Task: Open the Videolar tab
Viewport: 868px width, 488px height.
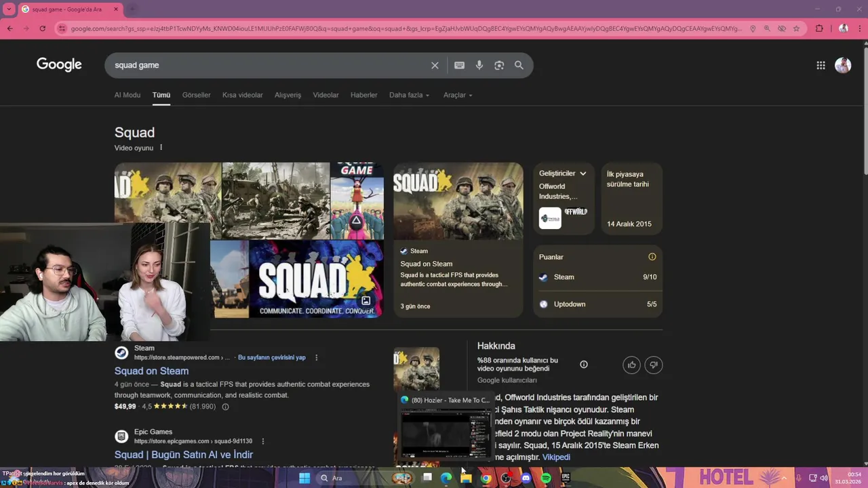Action: [325, 95]
